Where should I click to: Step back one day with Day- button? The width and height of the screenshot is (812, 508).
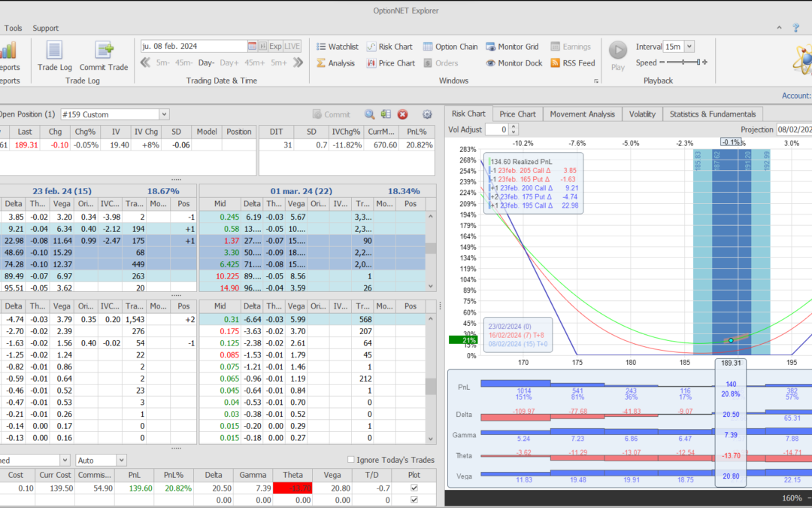click(x=206, y=63)
